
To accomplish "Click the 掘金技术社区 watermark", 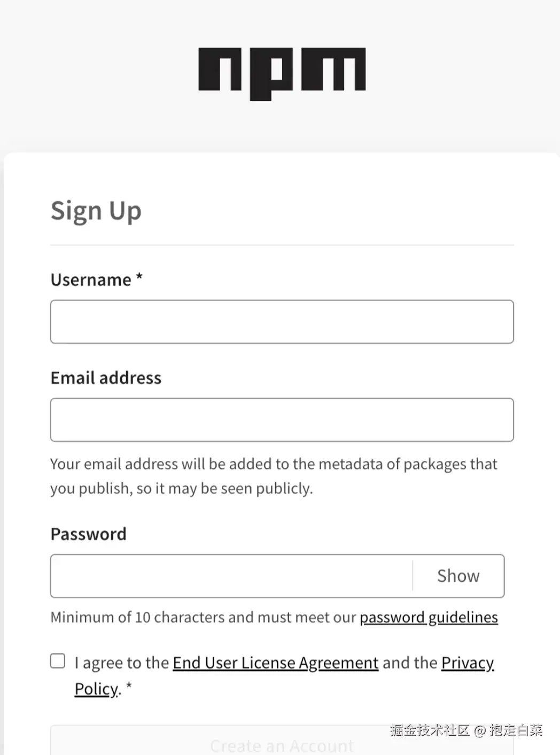I will point(430,730).
